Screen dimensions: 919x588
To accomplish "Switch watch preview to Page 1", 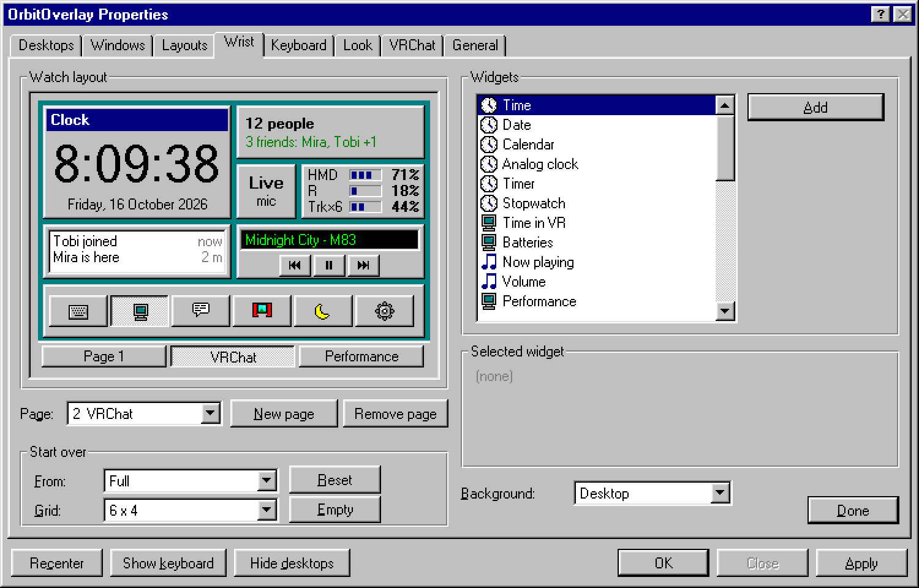I will point(104,356).
